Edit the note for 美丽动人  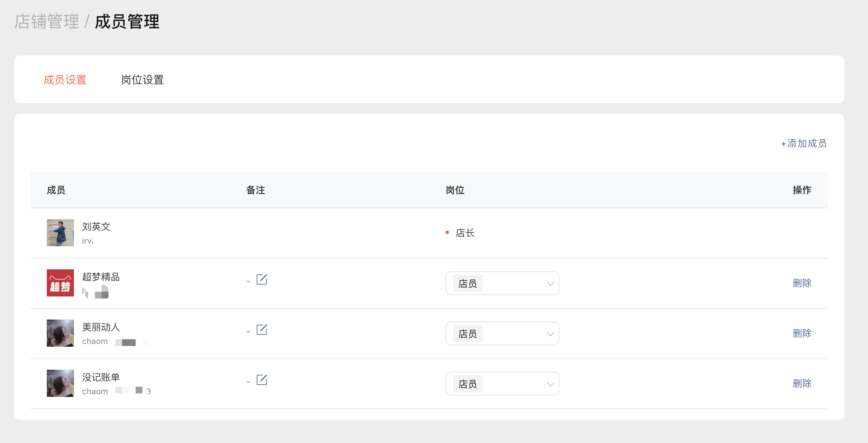tap(262, 330)
